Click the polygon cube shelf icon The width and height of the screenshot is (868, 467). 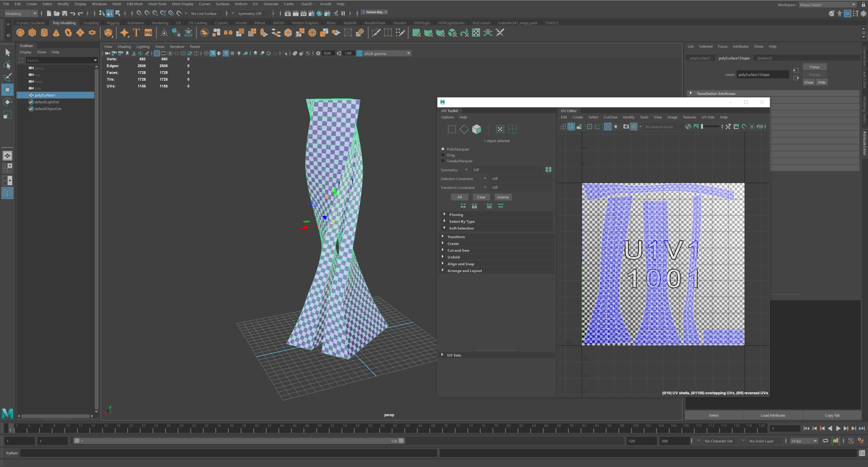(x=32, y=33)
